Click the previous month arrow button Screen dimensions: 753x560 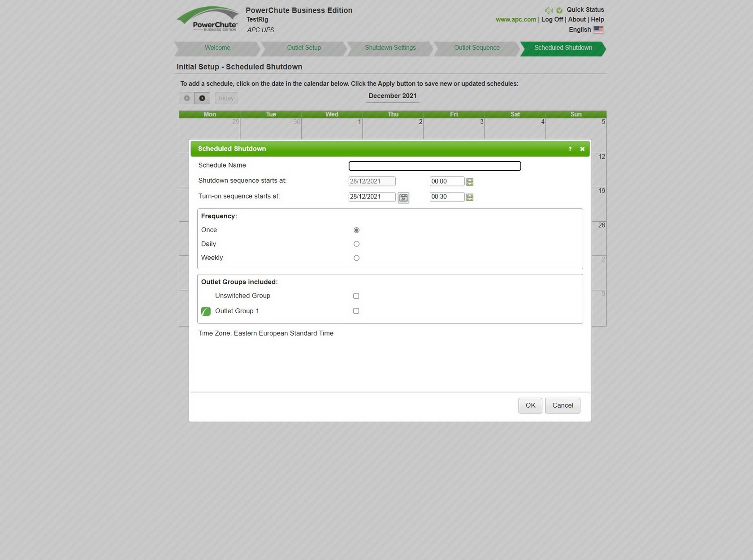click(x=186, y=98)
